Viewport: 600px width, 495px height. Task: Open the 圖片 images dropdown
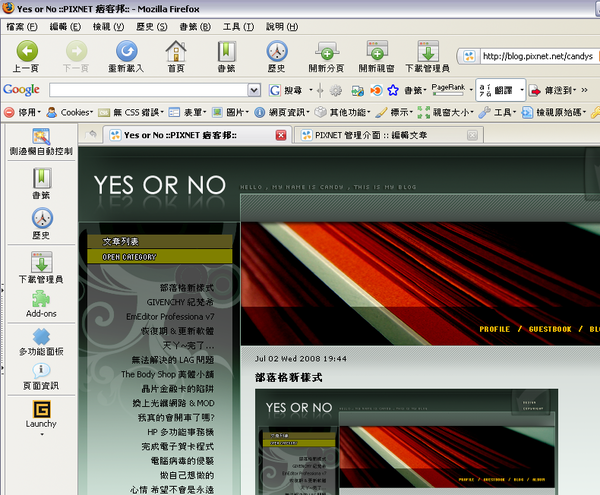pyautogui.click(x=230, y=112)
